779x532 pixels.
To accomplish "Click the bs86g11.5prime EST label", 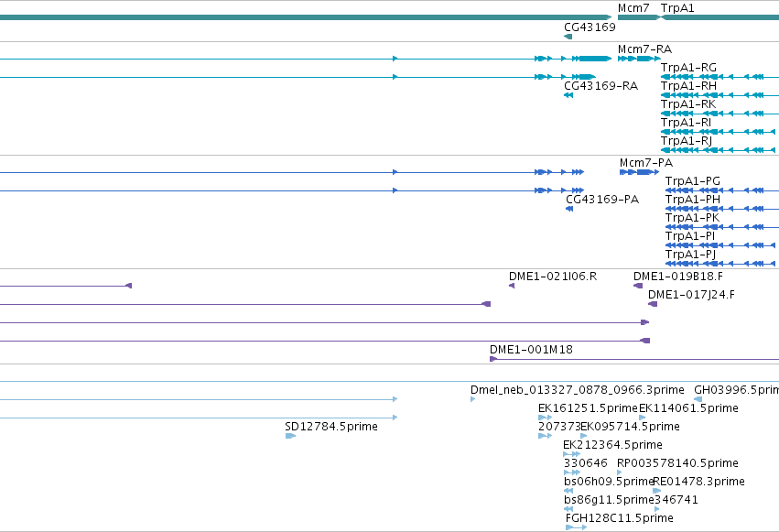I will (x=609, y=500).
